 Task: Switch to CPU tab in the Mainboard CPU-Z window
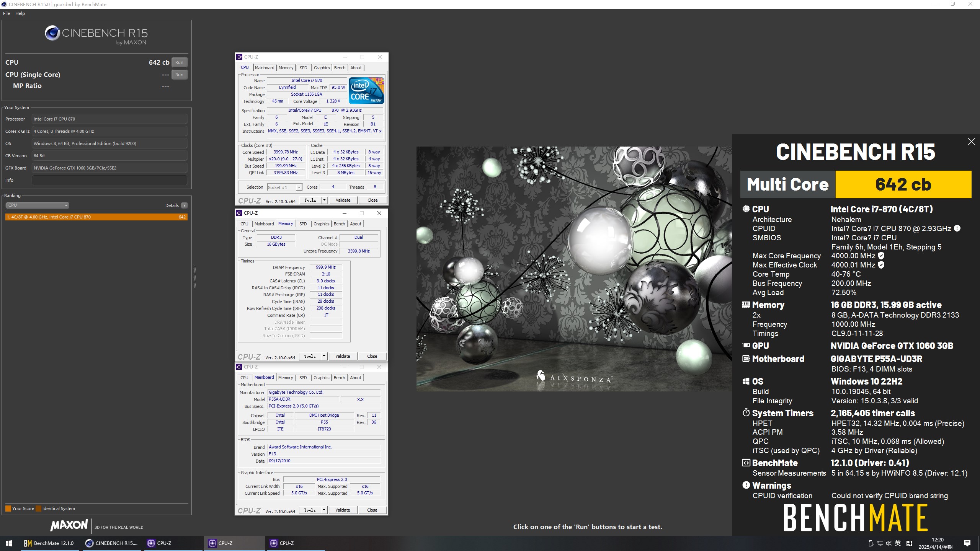[x=244, y=378]
